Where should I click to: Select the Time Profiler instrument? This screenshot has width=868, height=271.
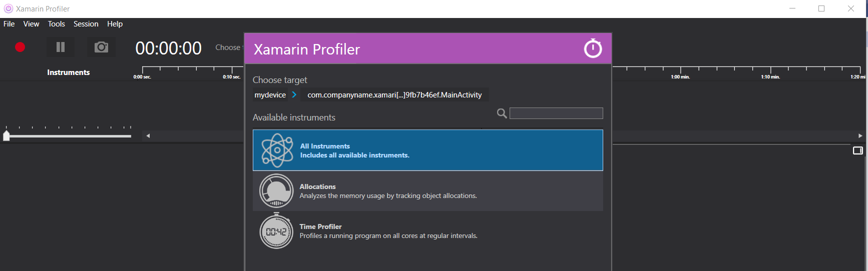(428, 231)
